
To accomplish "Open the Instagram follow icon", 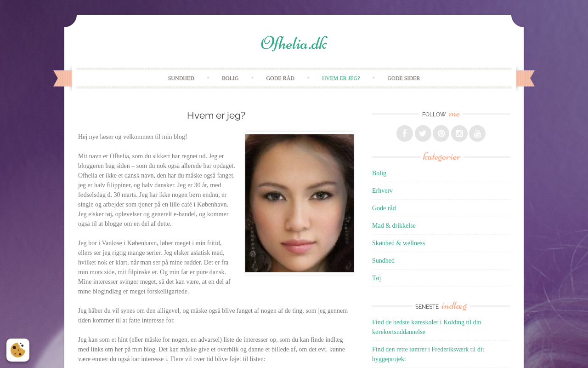I will pyautogui.click(x=459, y=133).
